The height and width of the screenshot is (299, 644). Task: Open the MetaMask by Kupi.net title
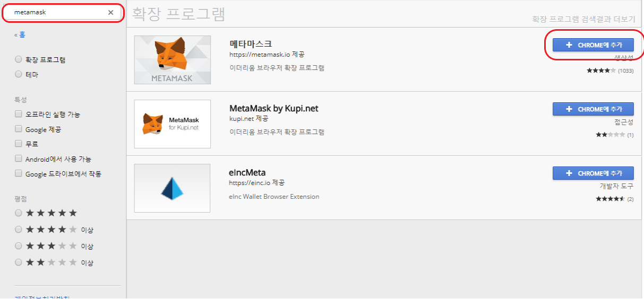pos(274,108)
